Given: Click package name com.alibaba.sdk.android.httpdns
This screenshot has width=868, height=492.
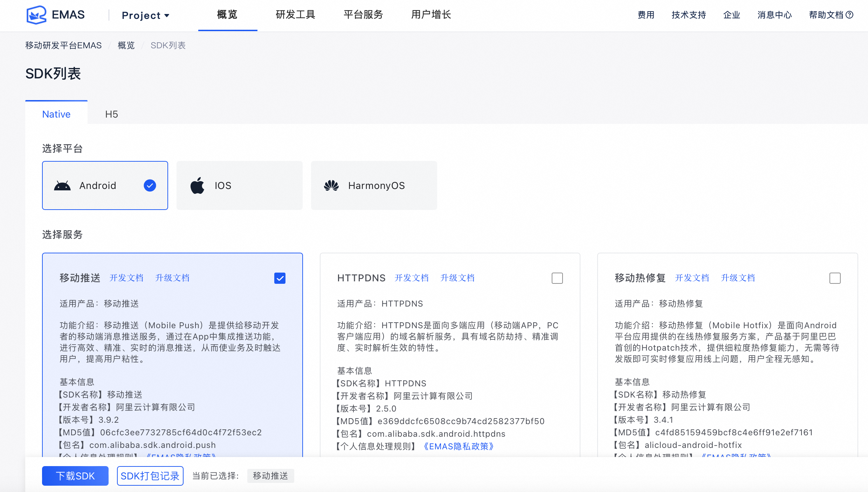Looking at the screenshot, I should (436, 434).
